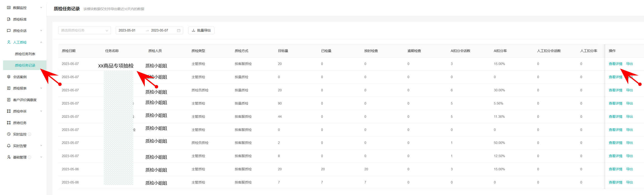This screenshot has height=195, width=644.
Task: Click 查看详情 in the 12.50% row
Action: click(615, 156)
